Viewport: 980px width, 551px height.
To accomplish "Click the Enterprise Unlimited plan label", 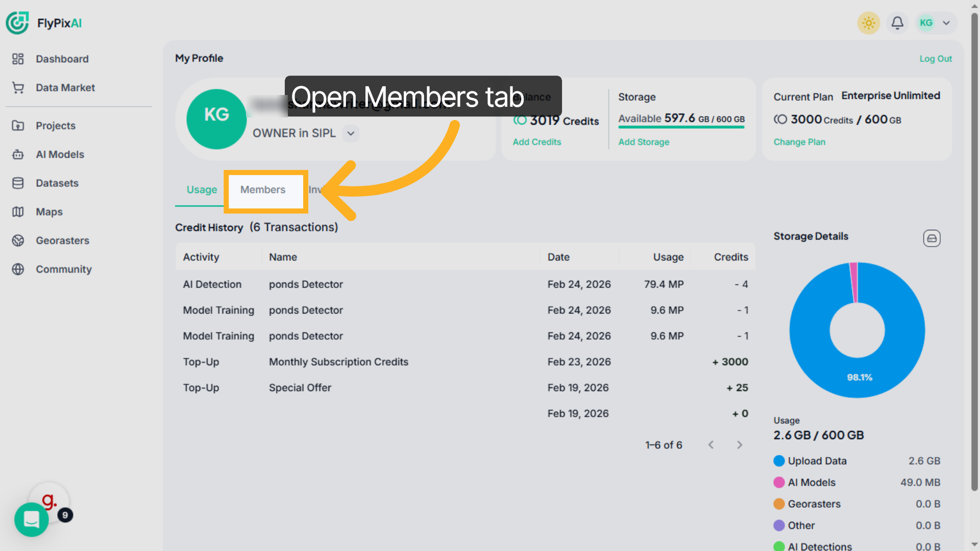I will [891, 95].
